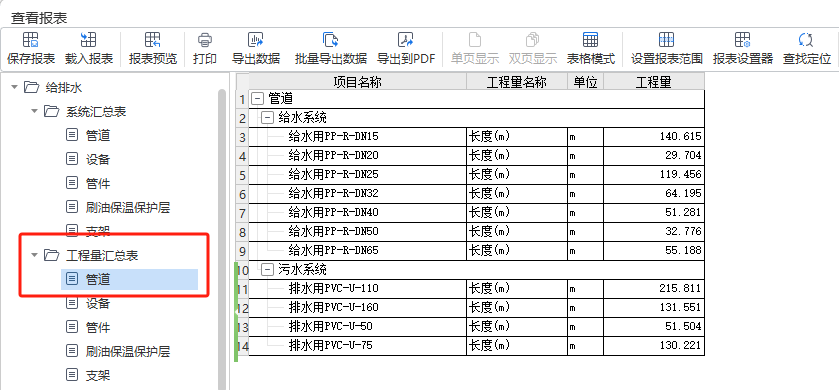The height and width of the screenshot is (390, 839).
Task: Click 单页显示 single page icon
Action: pyautogui.click(x=475, y=40)
